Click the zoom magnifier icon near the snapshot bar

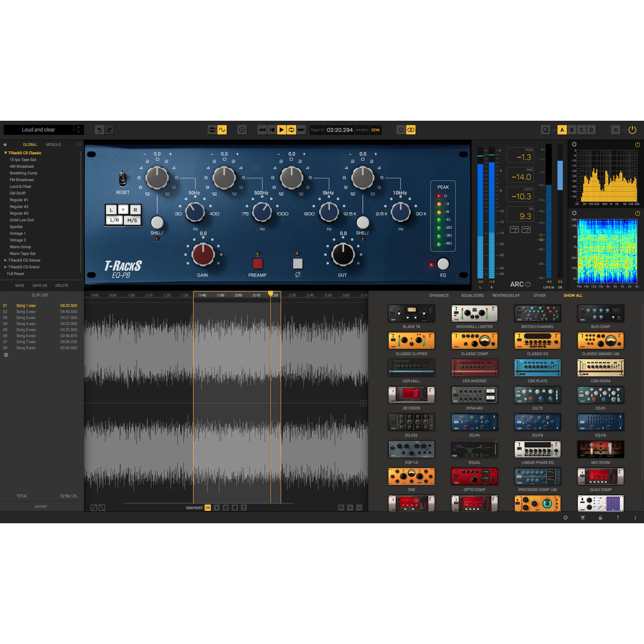pos(342,508)
